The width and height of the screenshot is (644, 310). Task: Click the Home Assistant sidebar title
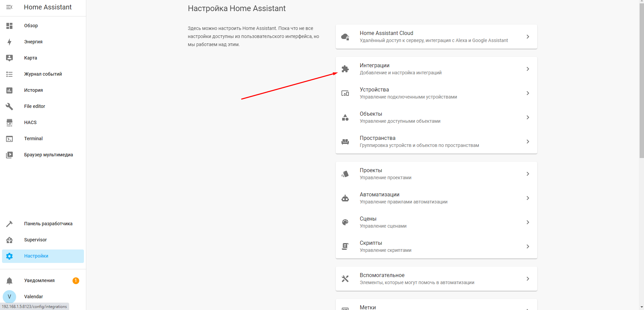pos(48,7)
